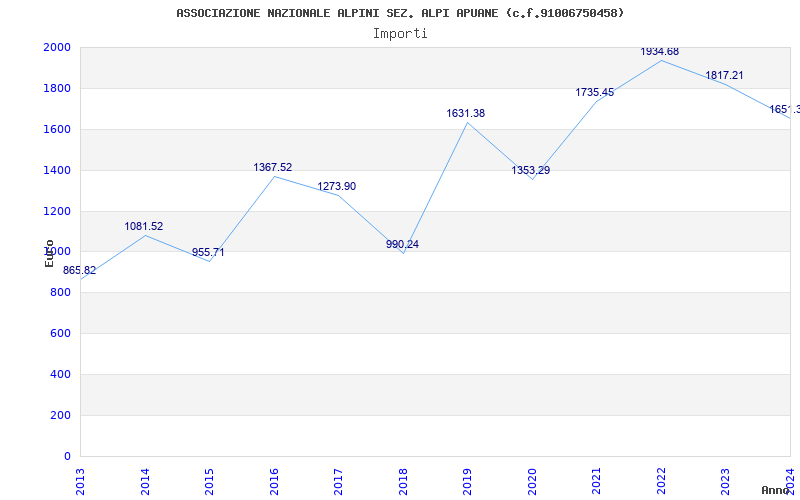Select data label 1934.68
The image size is (800, 500).
pyautogui.click(x=659, y=51)
